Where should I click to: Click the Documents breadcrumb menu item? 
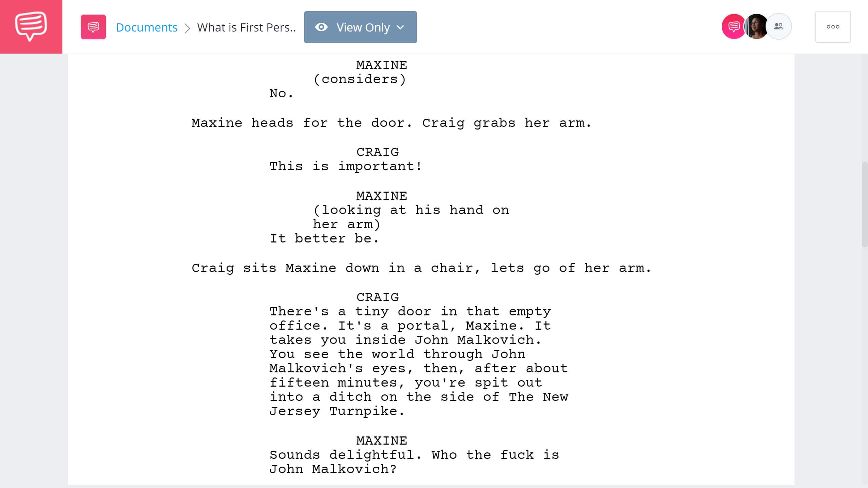(146, 27)
